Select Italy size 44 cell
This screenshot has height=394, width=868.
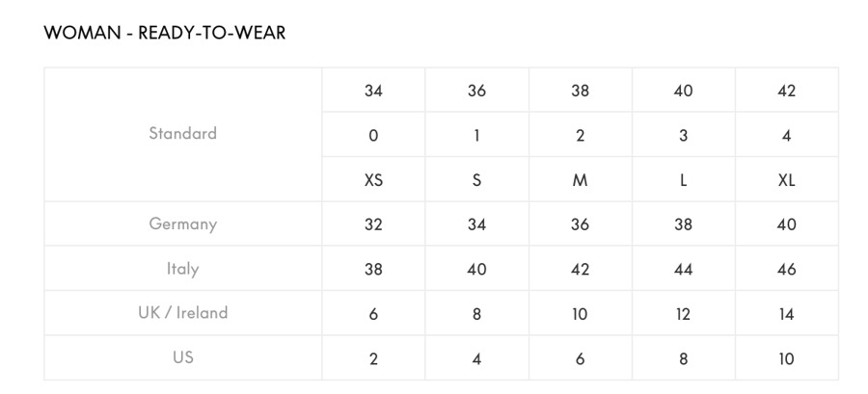pos(683,270)
